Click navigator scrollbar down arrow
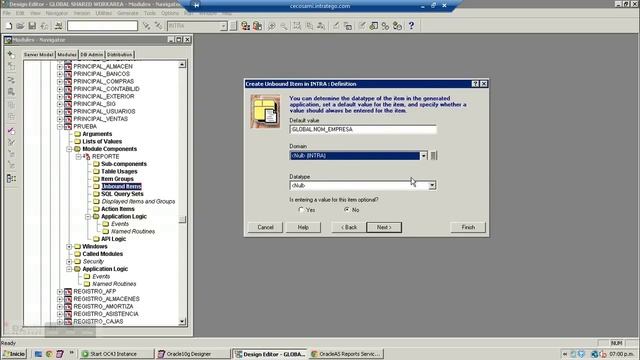 (x=182, y=322)
